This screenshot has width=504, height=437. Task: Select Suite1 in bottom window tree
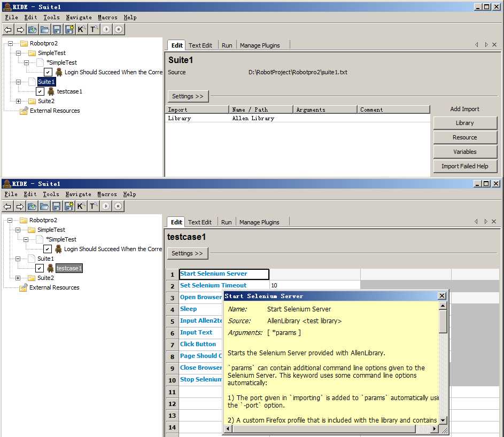click(x=45, y=259)
